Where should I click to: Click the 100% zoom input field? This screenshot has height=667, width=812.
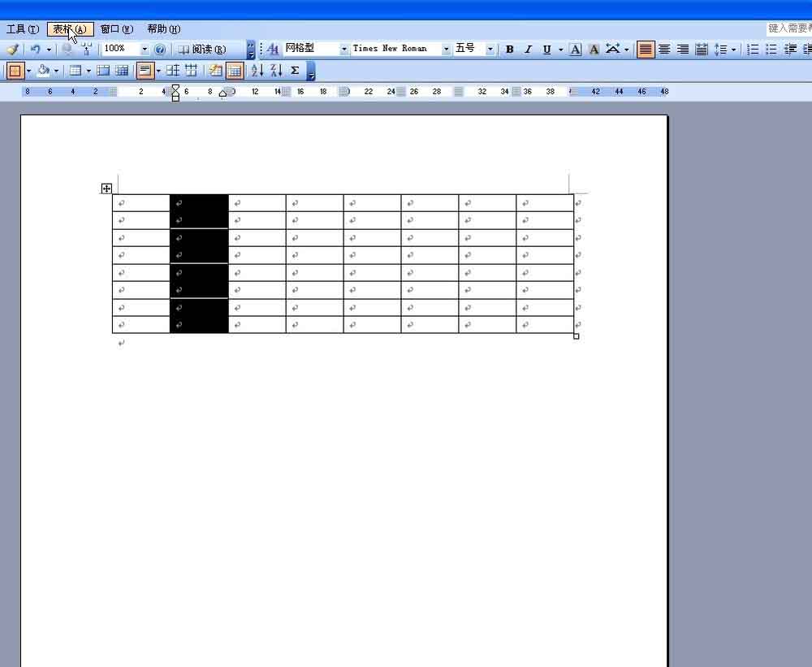120,49
